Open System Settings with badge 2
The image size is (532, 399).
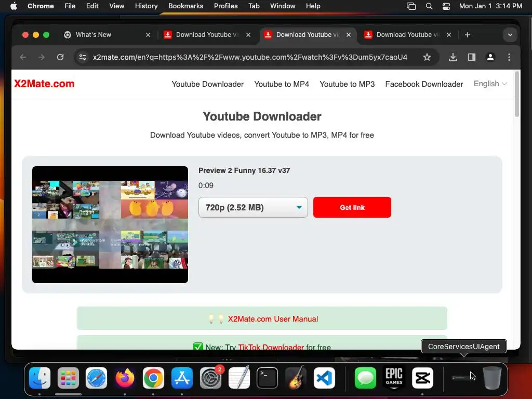[x=211, y=378]
